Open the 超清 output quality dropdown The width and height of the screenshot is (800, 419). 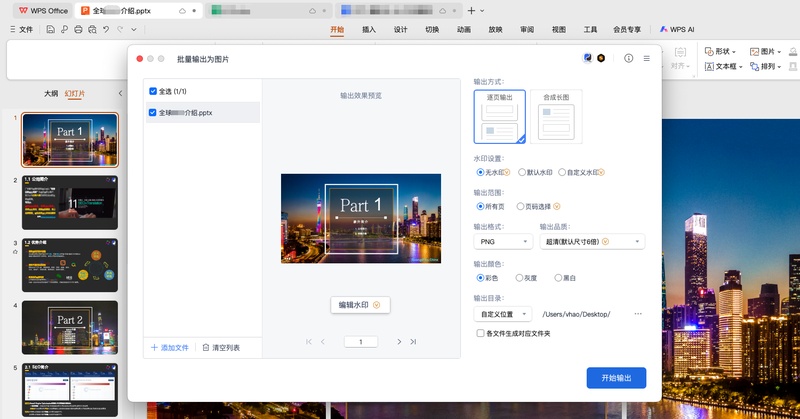[592, 241]
